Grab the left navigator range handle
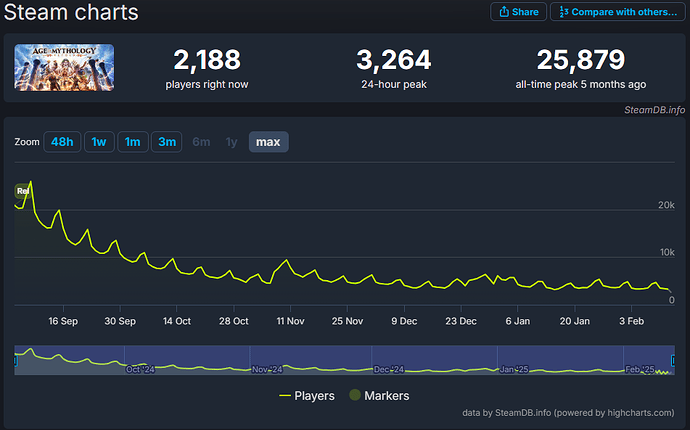690x430 pixels. click(15, 361)
